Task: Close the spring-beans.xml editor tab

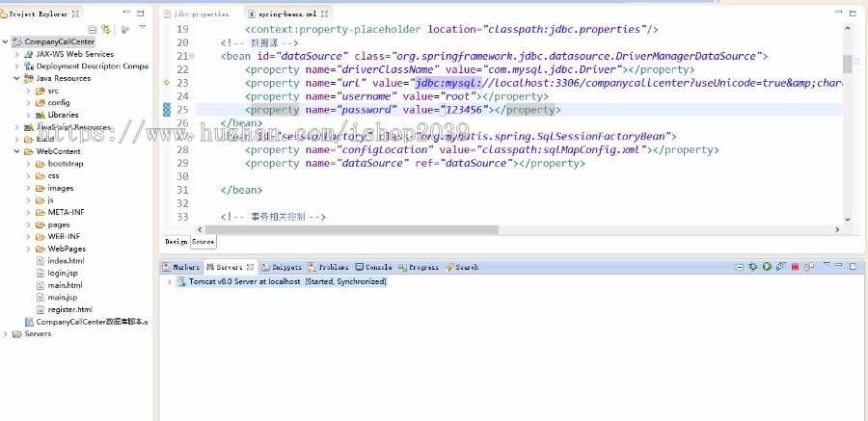Action: coord(325,13)
